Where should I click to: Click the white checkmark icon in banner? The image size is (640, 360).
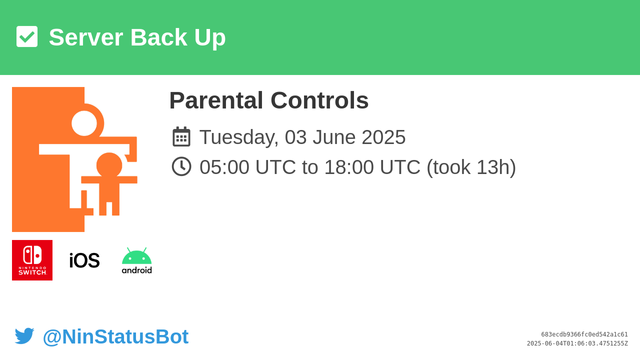(27, 37)
